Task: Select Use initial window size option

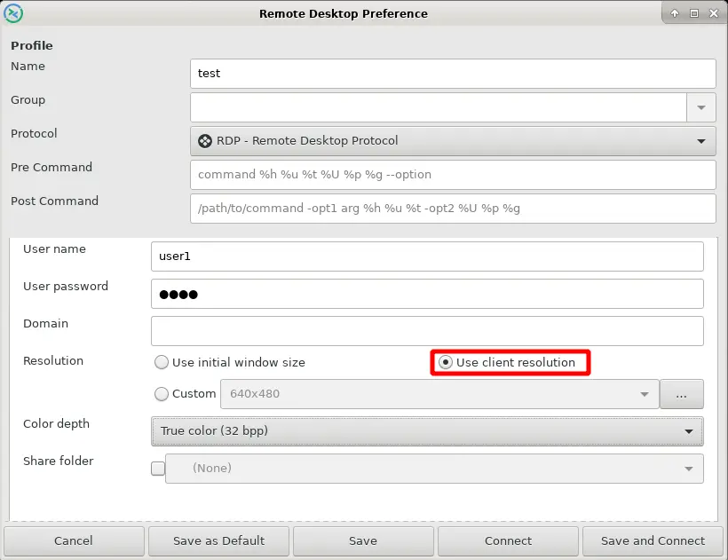Action: tap(162, 362)
